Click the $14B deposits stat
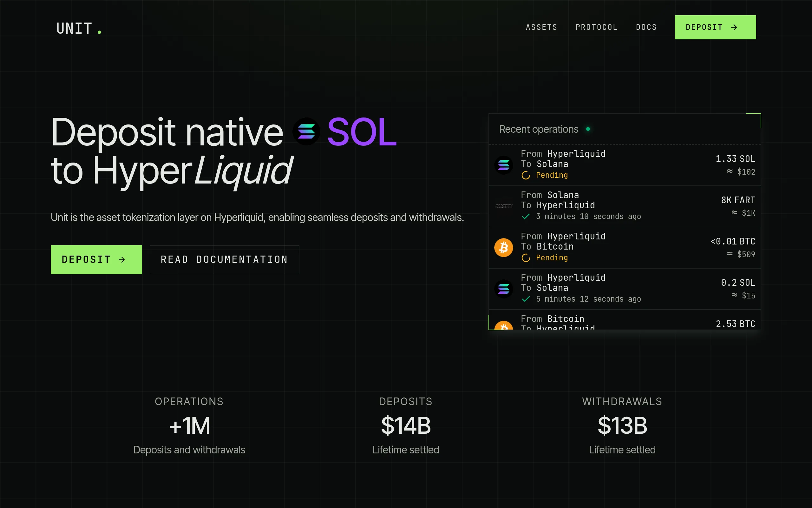This screenshot has height=508, width=812. click(x=406, y=426)
